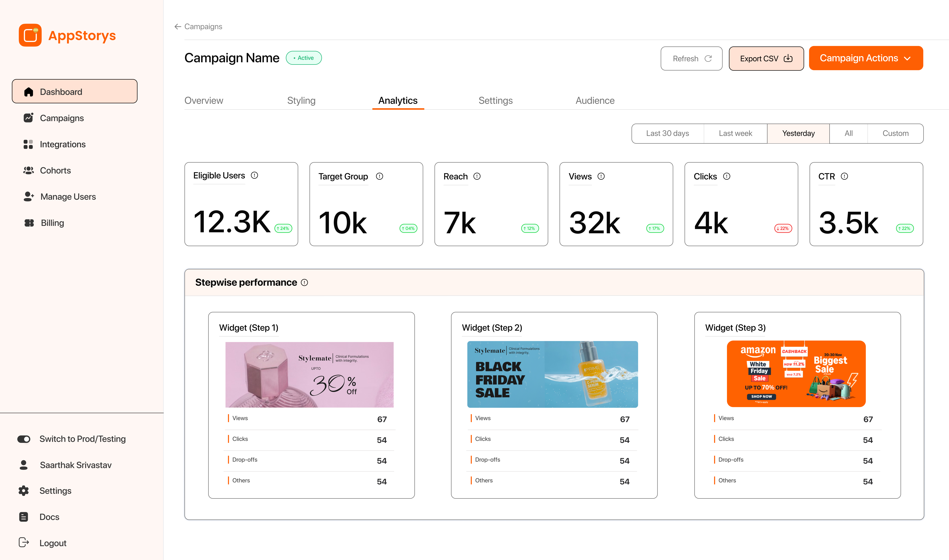Click the info icon next to Stepwise performance

tap(304, 282)
